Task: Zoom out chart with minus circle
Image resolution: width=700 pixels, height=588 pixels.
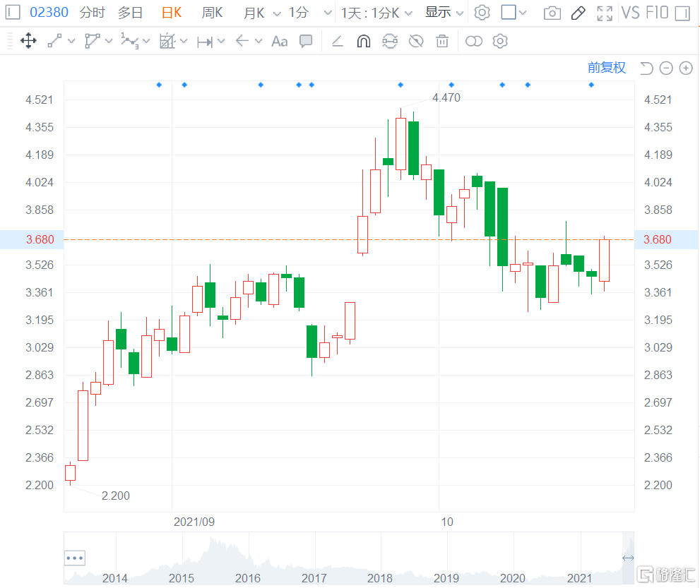Action: [666, 68]
